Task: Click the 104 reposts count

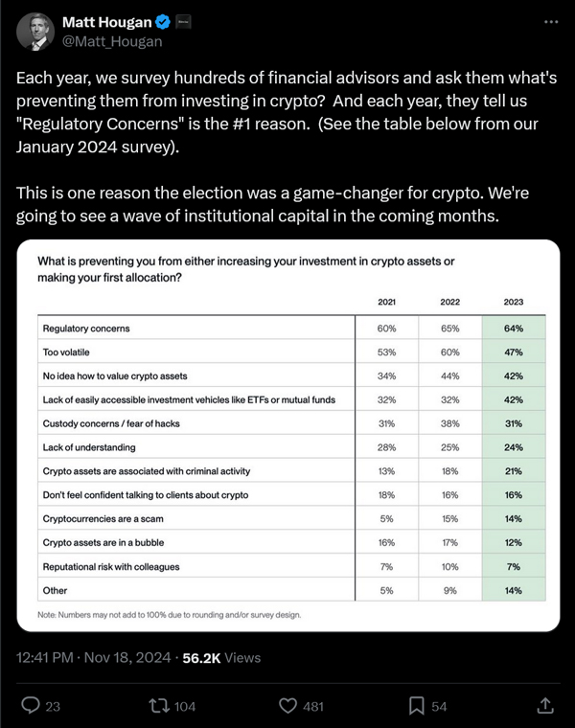Action: (x=184, y=707)
